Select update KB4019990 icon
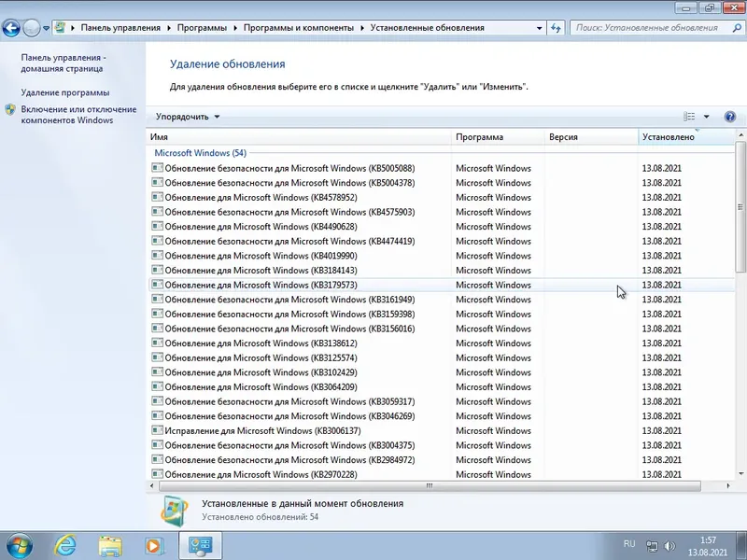This screenshot has height=560, width=747. [157, 255]
